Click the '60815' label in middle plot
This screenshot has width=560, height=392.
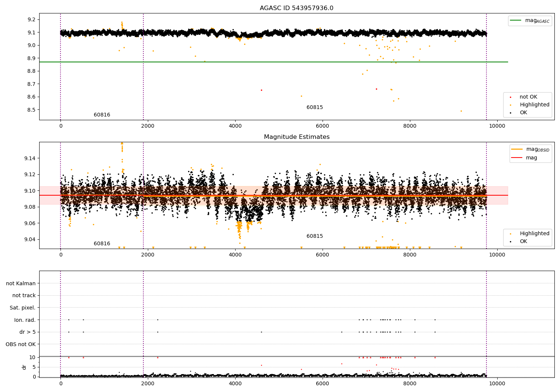click(315, 236)
